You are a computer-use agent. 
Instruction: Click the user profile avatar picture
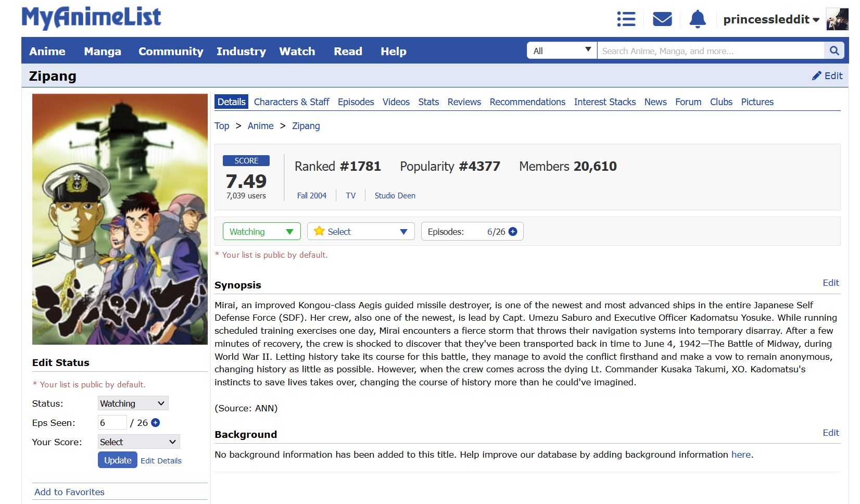coord(837,19)
